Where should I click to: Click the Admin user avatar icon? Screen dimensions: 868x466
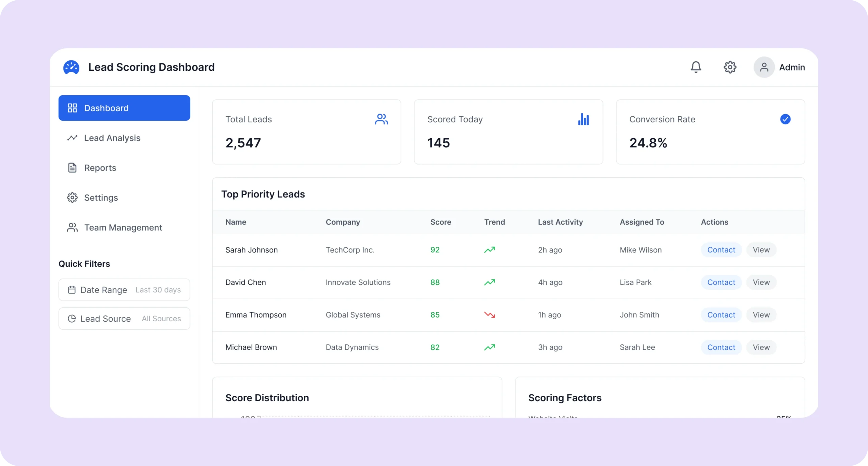764,67
